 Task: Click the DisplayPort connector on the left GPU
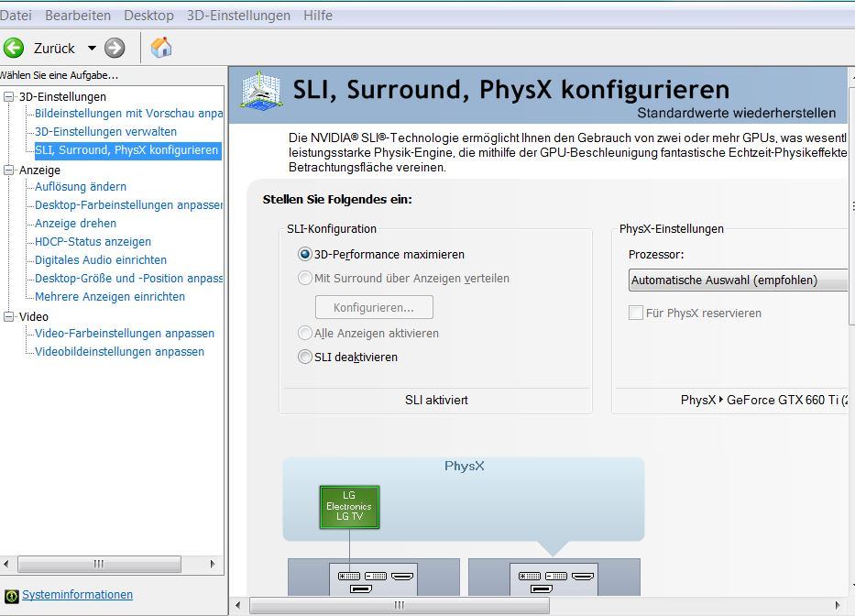click(361, 588)
